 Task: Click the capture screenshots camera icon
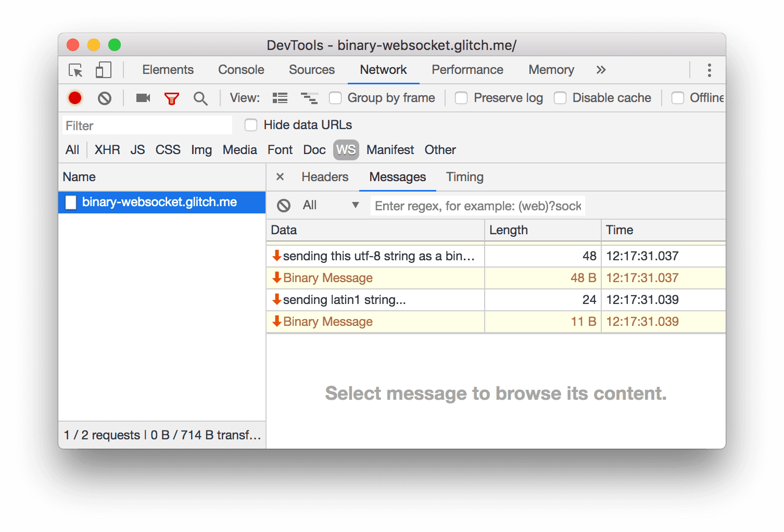point(143,98)
